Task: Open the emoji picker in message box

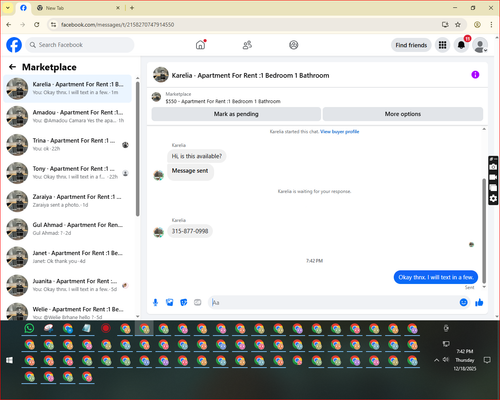Action: [x=463, y=302]
